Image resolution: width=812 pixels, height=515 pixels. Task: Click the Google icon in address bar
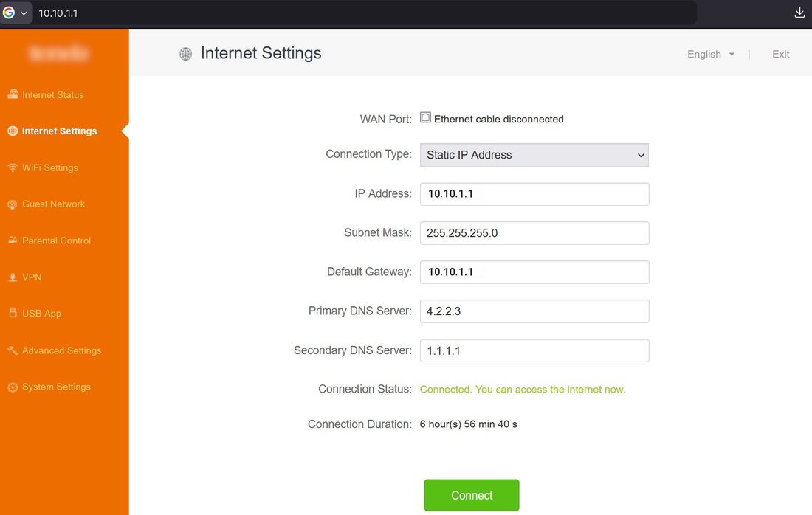(8, 13)
